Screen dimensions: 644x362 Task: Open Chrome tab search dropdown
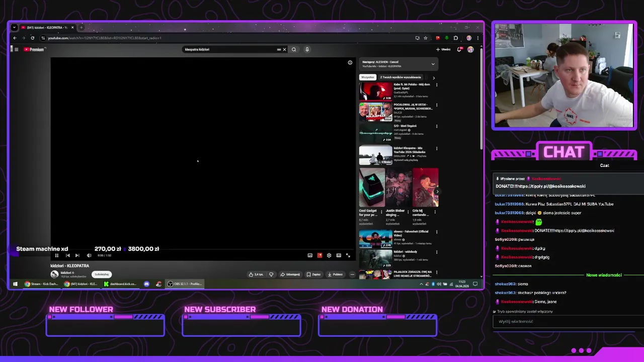coord(14,27)
